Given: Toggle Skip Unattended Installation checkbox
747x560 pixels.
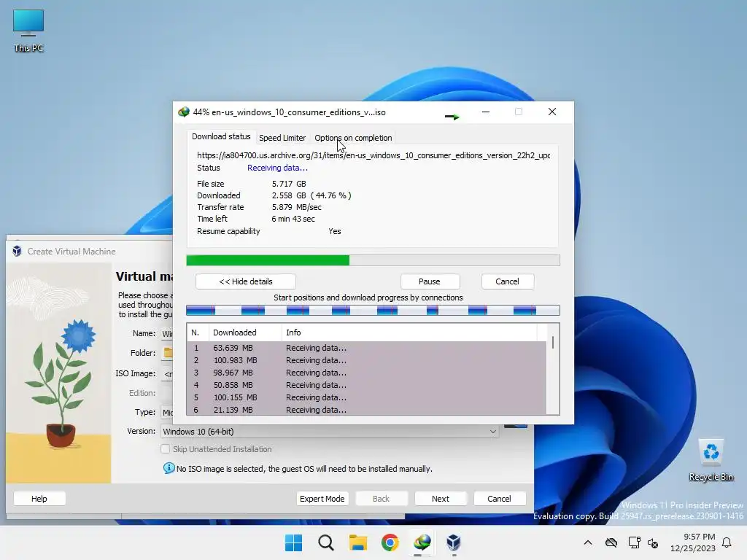Looking at the screenshot, I should click(x=166, y=448).
